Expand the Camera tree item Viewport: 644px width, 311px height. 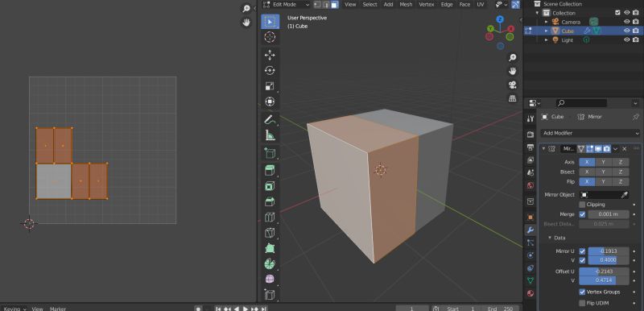pyautogui.click(x=547, y=22)
